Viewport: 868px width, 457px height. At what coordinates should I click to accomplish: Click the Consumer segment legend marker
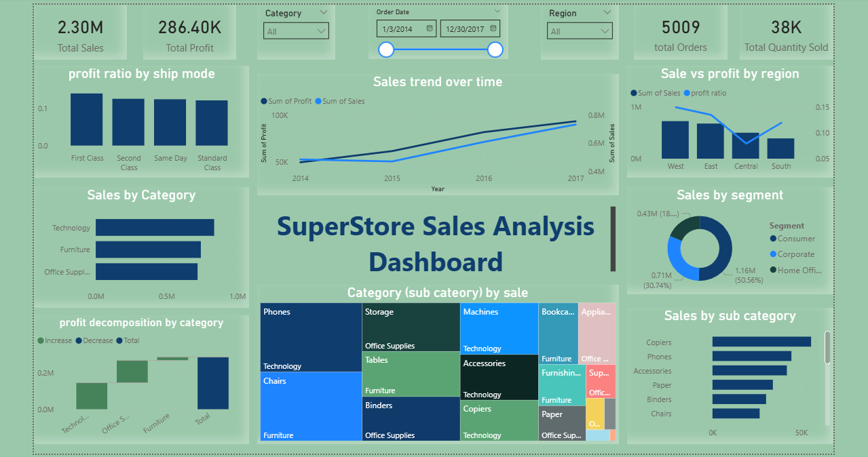coord(773,239)
